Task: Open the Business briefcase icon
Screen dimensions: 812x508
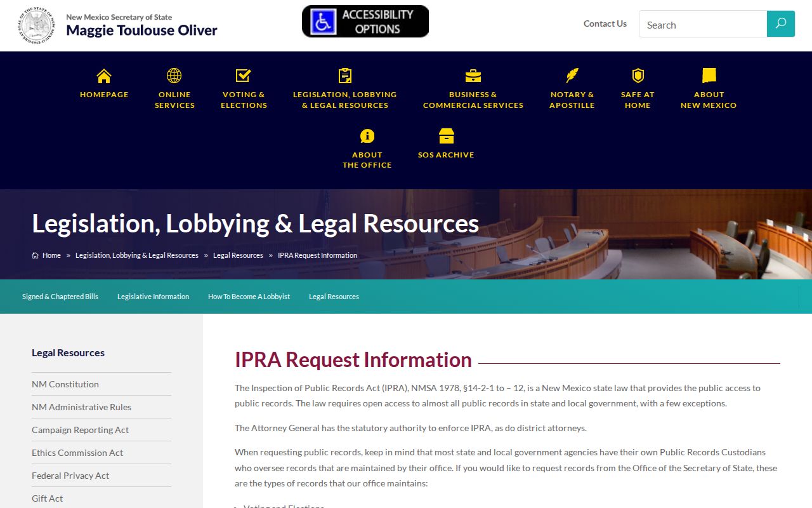Action: click(x=473, y=76)
